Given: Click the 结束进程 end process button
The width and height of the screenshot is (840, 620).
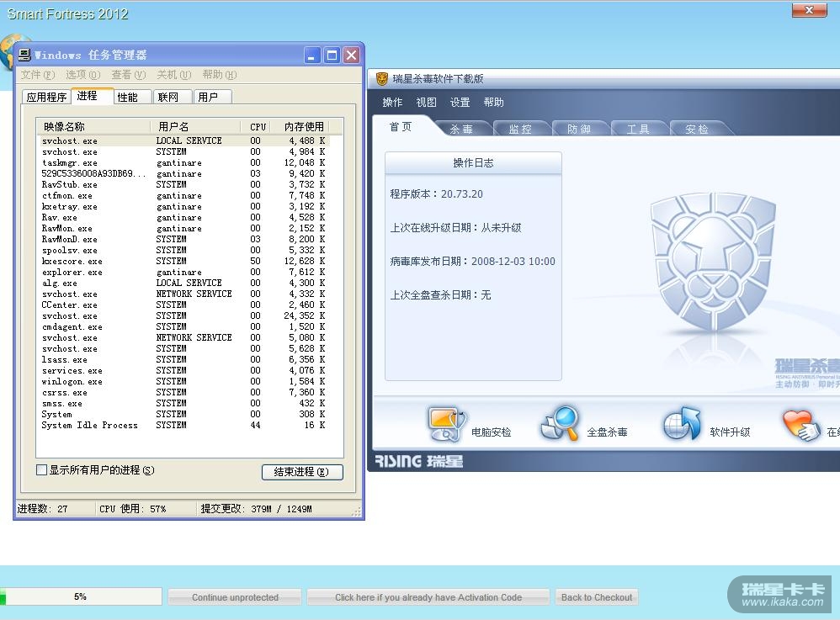Looking at the screenshot, I should click(302, 472).
